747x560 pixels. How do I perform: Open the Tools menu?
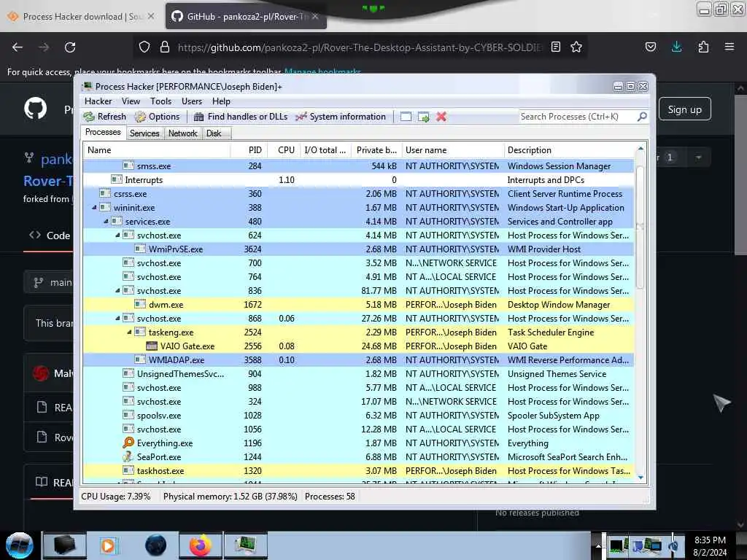click(x=160, y=101)
